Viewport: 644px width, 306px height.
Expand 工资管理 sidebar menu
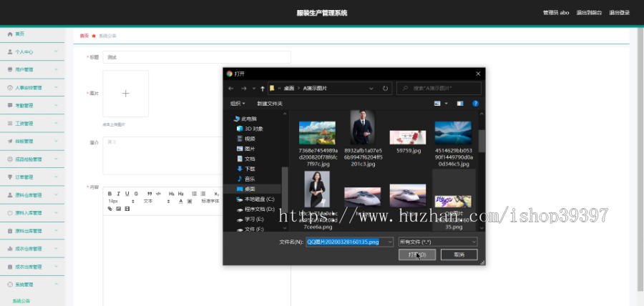32,124
